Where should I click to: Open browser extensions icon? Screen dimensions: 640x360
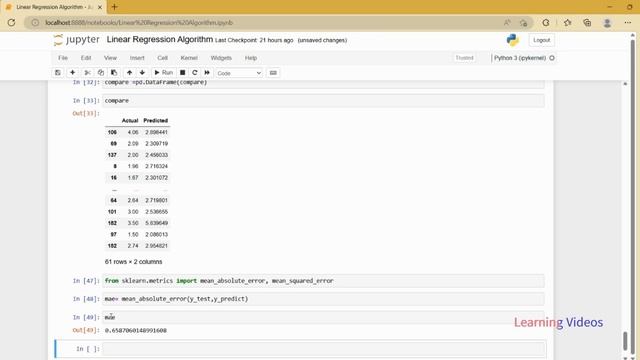[x=546, y=23]
